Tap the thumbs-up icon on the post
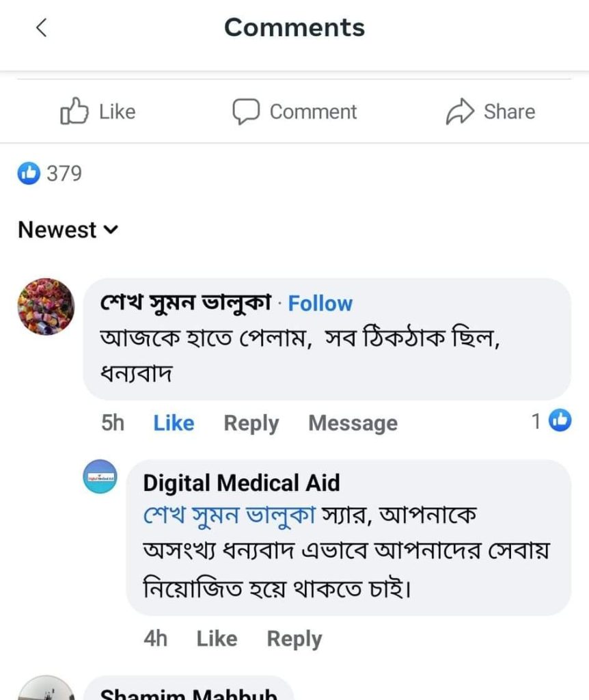589x700 pixels. coord(74,111)
